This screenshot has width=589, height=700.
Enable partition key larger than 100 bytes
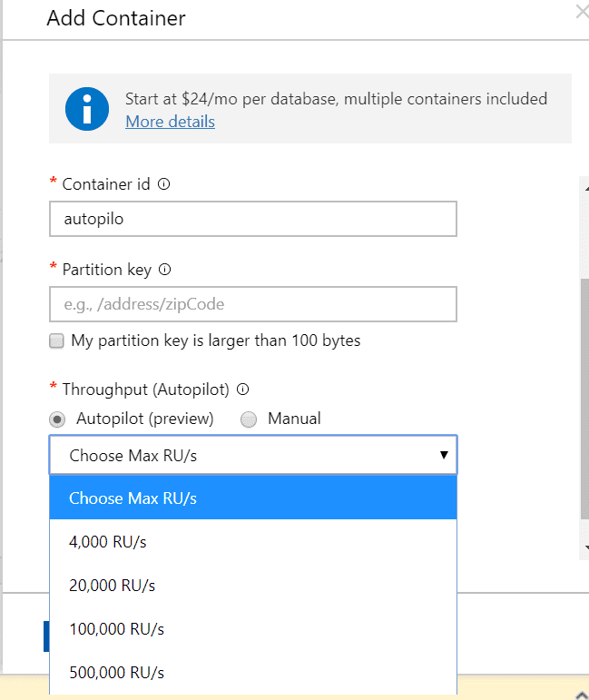click(x=56, y=340)
